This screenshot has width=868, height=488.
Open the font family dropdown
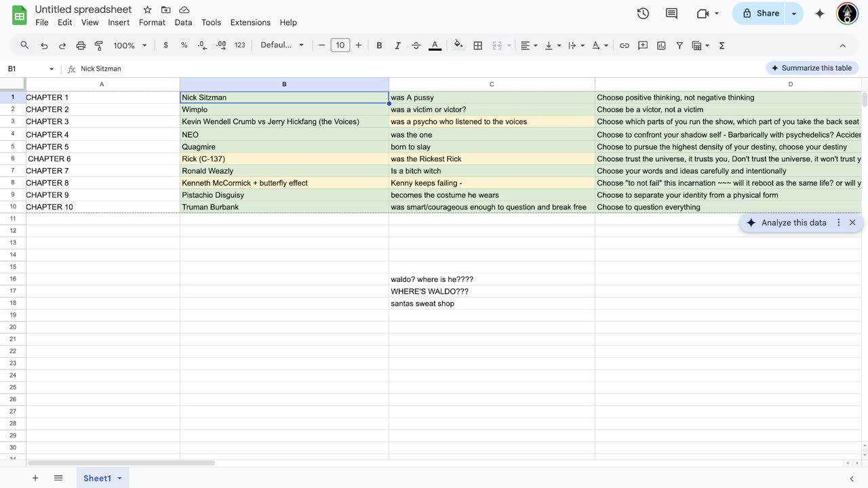[282, 45]
